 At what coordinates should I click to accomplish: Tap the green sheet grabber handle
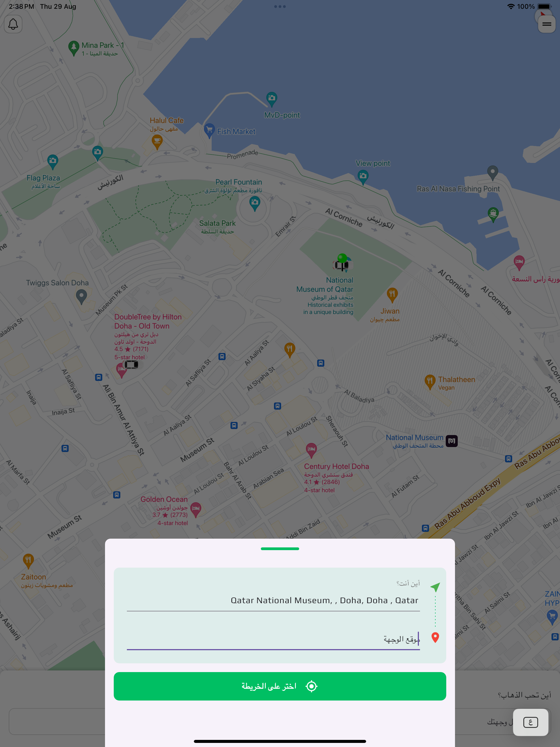280,549
